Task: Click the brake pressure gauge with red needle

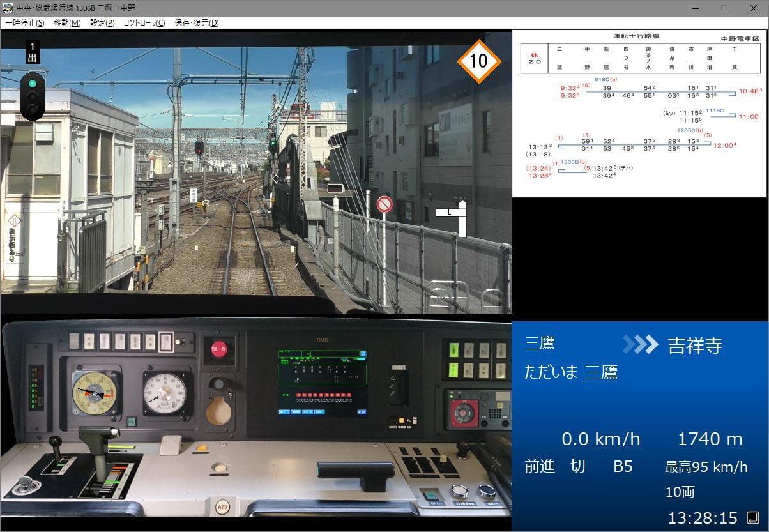Action: click(x=95, y=393)
